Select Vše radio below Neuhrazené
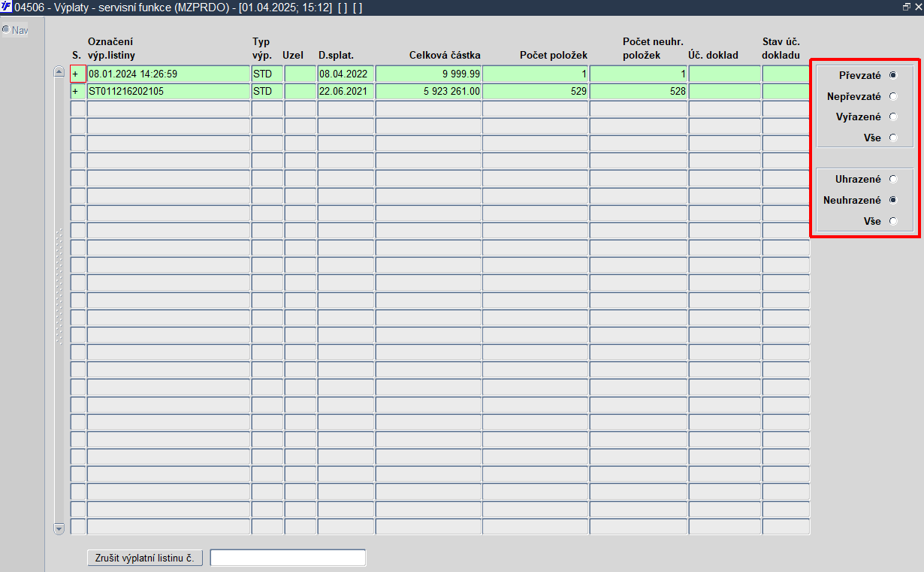 (893, 221)
